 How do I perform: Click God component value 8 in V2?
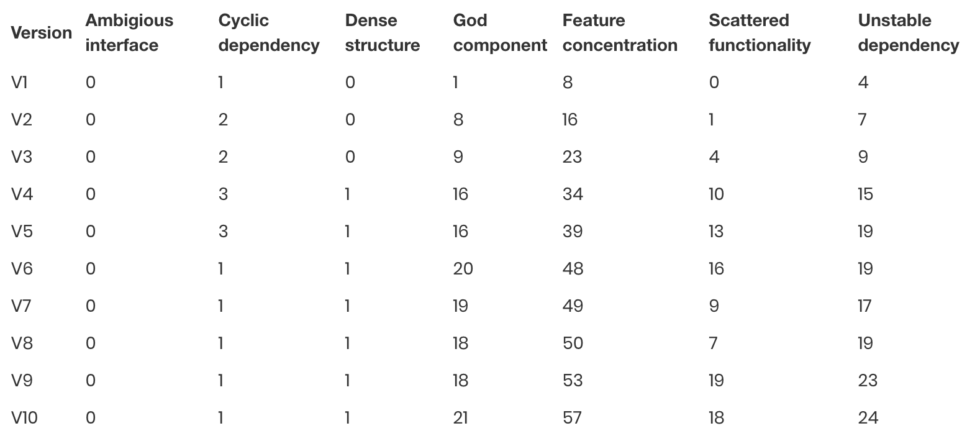pos(458,120)
